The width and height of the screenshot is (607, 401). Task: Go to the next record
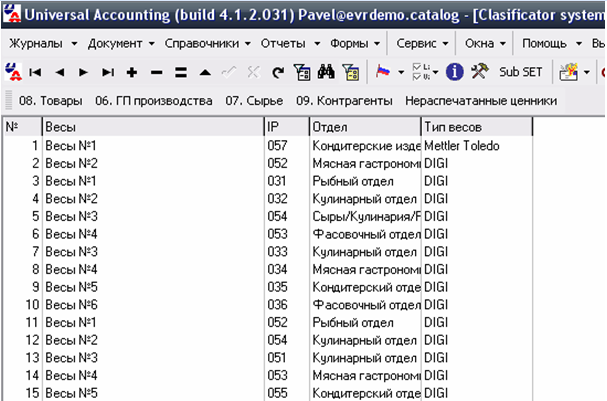[x=83, y=72]
